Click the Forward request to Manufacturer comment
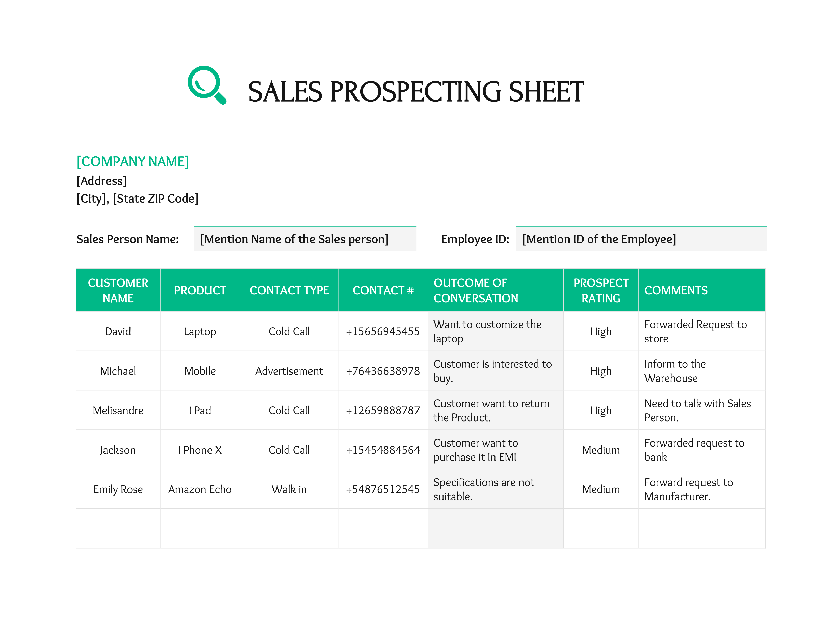Image resolution: width=833 pixels, height=644 pixels. click(688, 489)
